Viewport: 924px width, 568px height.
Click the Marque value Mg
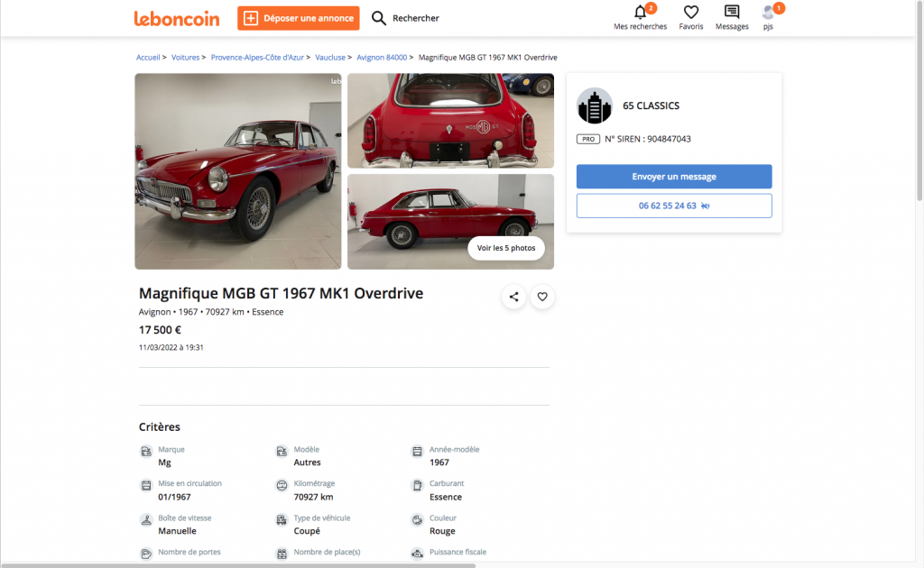164,463
